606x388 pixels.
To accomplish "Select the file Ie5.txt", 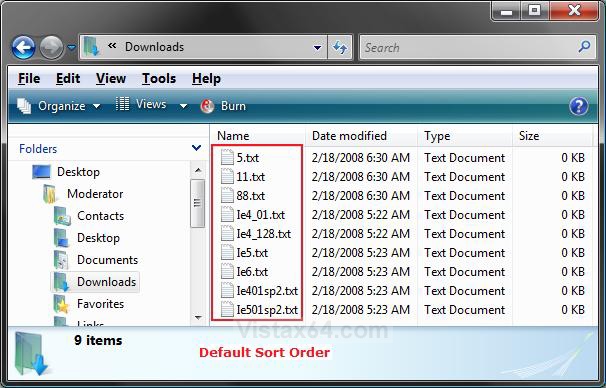I will click(x=252, y=252).
